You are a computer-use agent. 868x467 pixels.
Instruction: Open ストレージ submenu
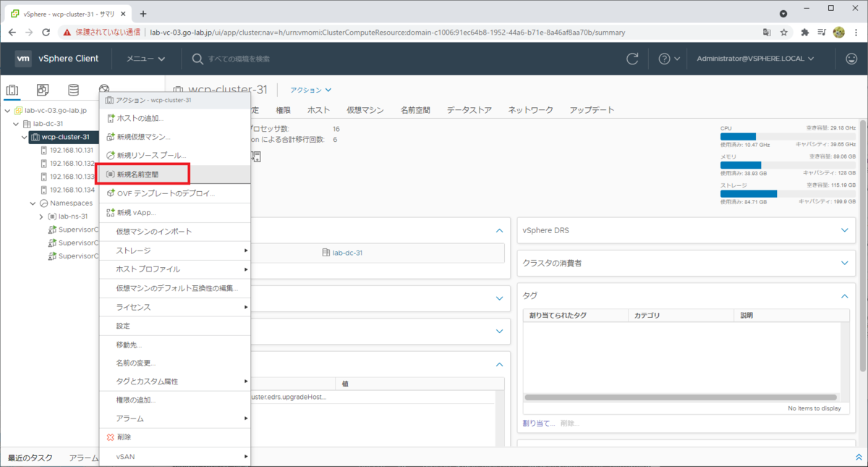[x=174, y=251]
